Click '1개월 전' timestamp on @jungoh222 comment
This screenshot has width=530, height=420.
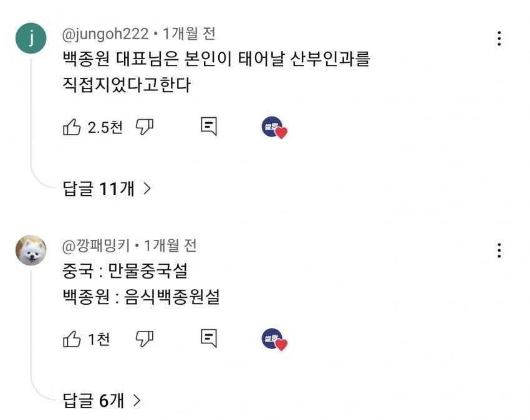[189, 34]
